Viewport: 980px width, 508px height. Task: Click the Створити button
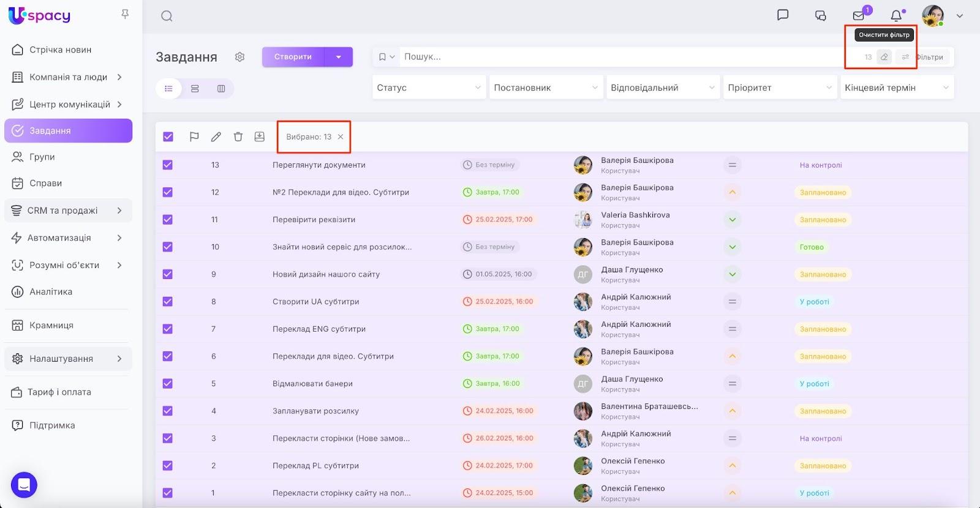point(293,57)
